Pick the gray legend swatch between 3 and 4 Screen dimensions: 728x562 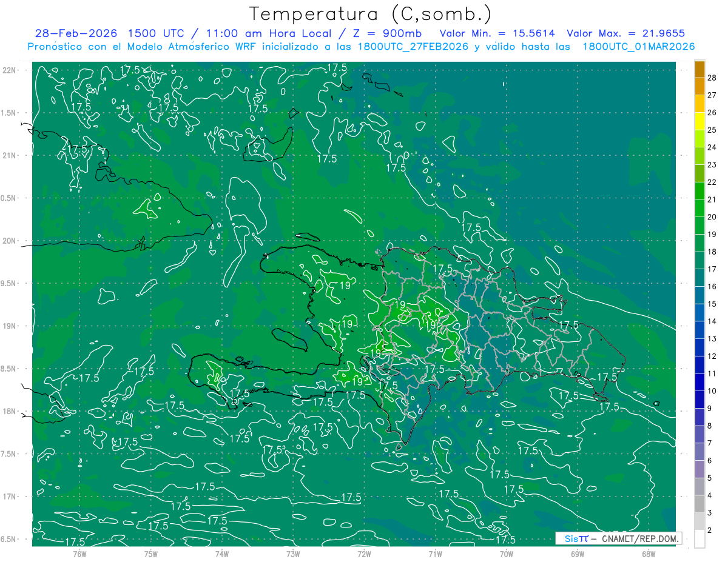point(699,504)
